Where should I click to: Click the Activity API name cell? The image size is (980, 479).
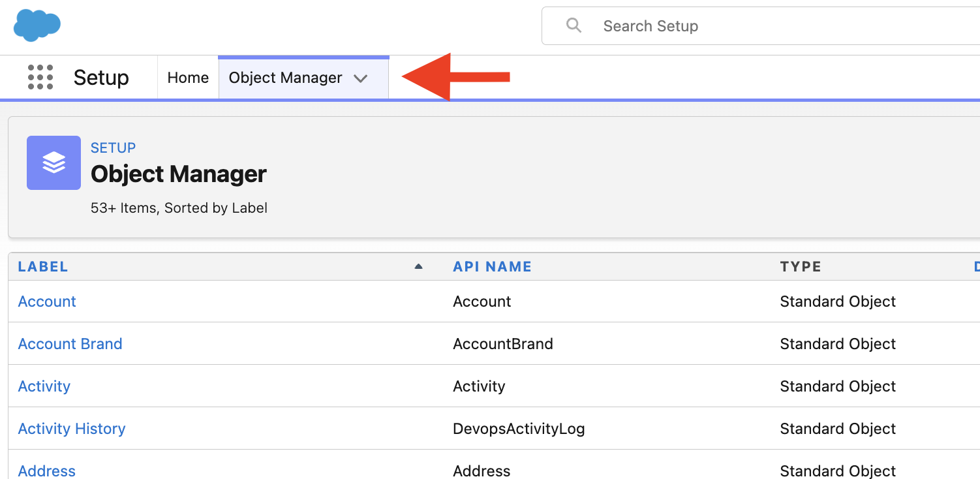[479, 386]
